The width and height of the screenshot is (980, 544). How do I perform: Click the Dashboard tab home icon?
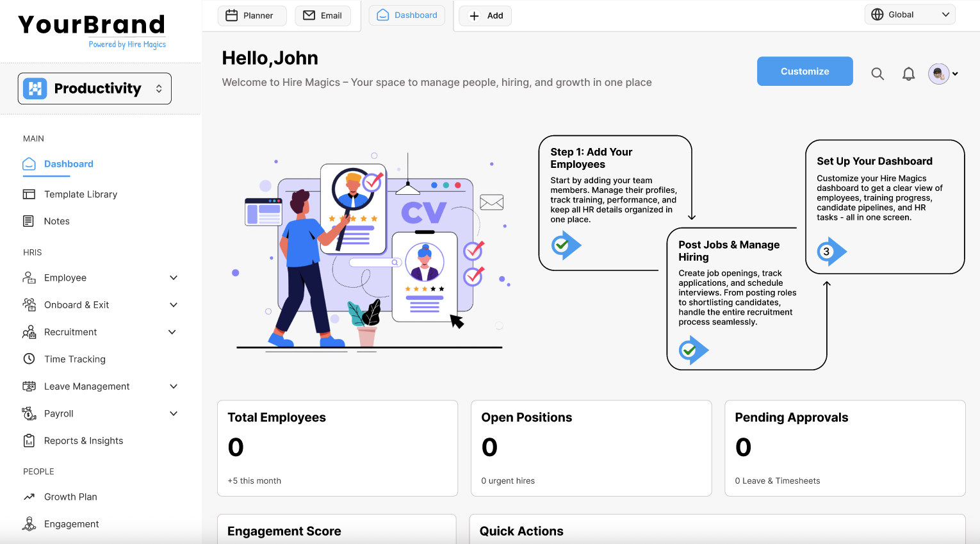pos(383,15)
